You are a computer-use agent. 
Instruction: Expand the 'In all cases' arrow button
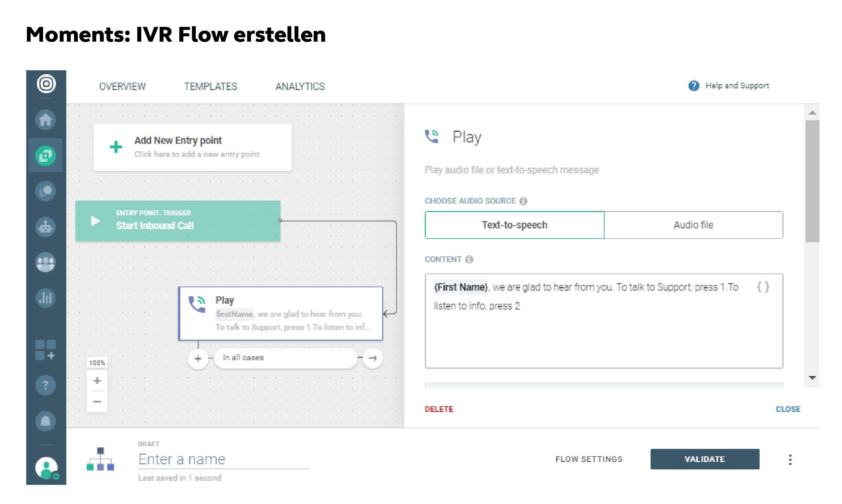point(373,358)
